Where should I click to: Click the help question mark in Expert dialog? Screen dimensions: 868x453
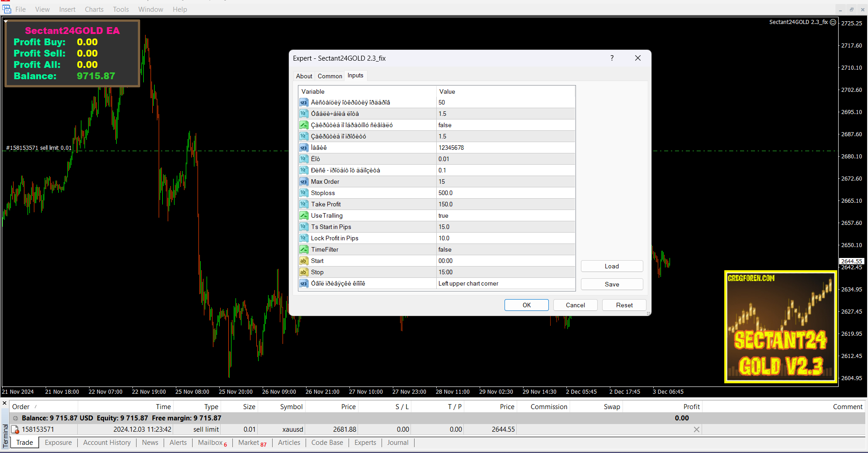[612, 58]
